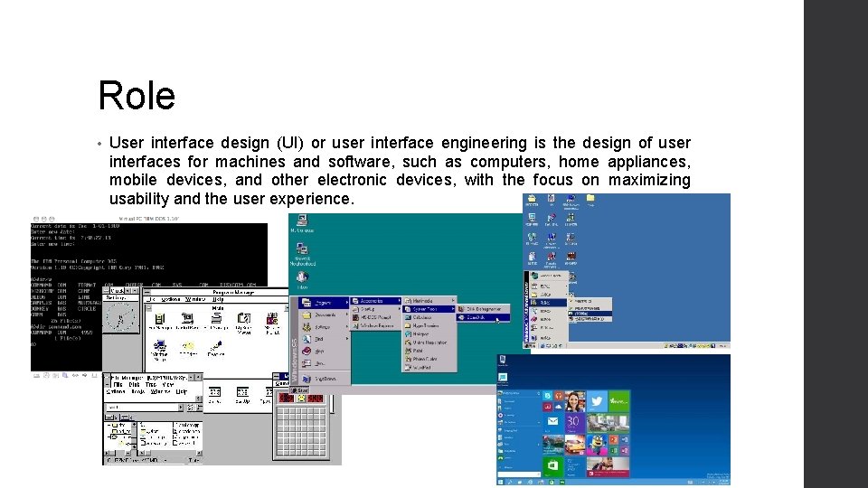Open Read Me icon in Program Manager

(x=216, y=349)
